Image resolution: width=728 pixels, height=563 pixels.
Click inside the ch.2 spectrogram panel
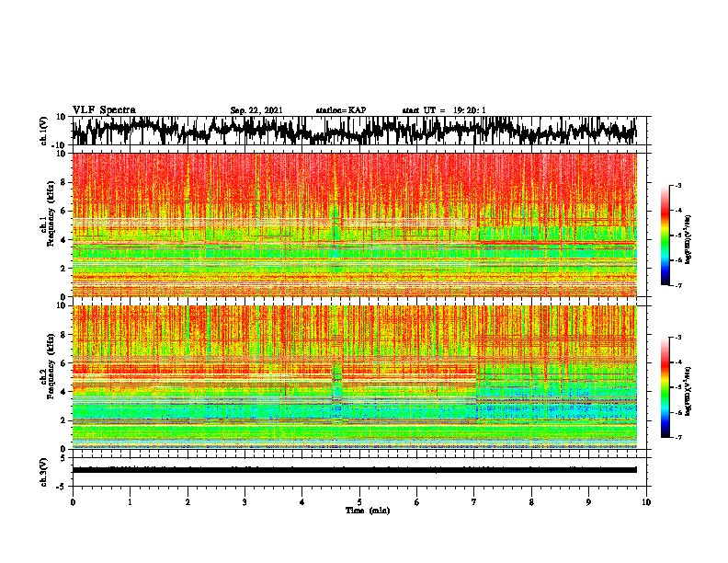click(x=354, y=377)
